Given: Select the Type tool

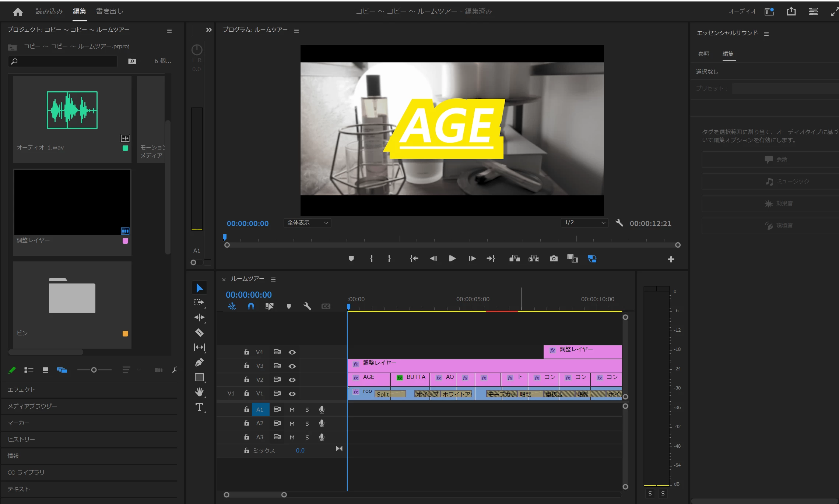Looking at the screenshot, I should 199,407.
